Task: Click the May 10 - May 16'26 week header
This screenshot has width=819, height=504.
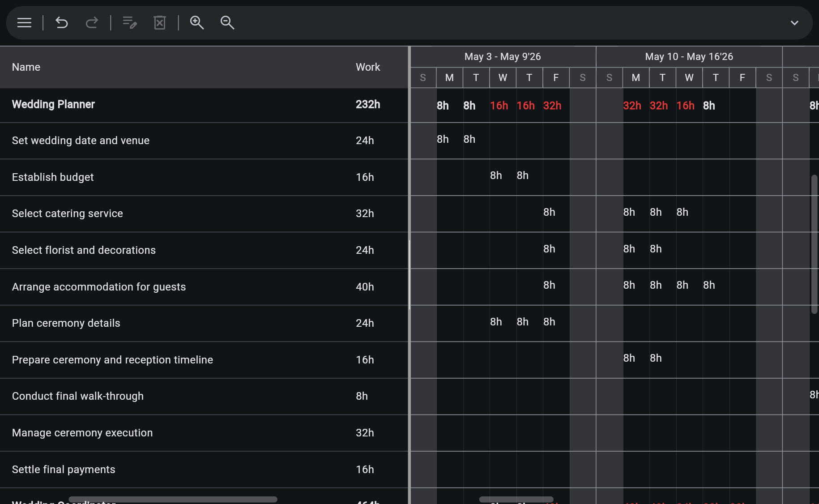Action: click(689, 56)
